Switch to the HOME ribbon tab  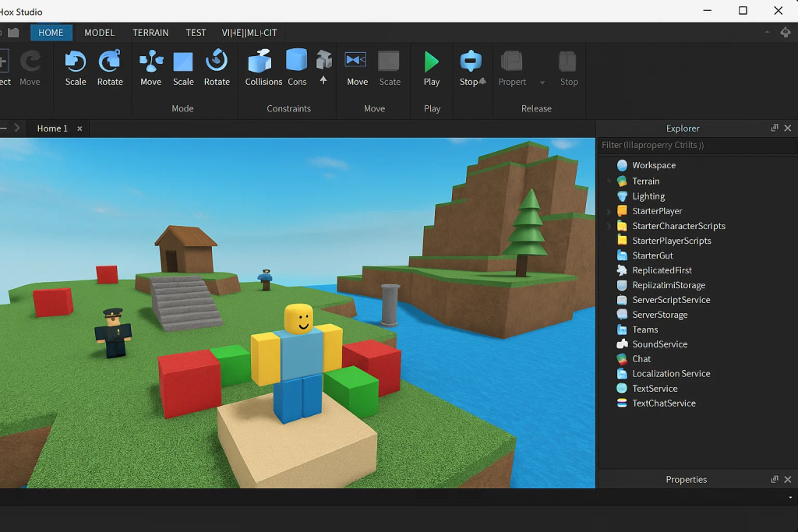tap(51, 33)
